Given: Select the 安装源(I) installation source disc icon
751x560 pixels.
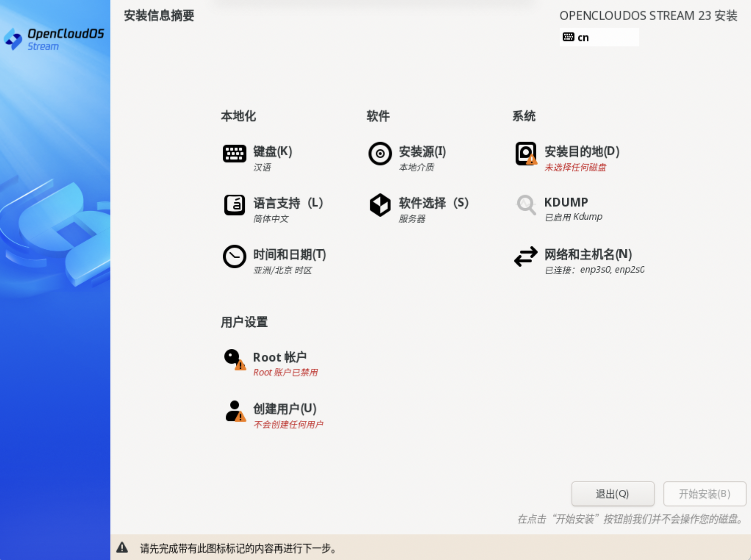Looking at the screenshot, I should [380, 154].
